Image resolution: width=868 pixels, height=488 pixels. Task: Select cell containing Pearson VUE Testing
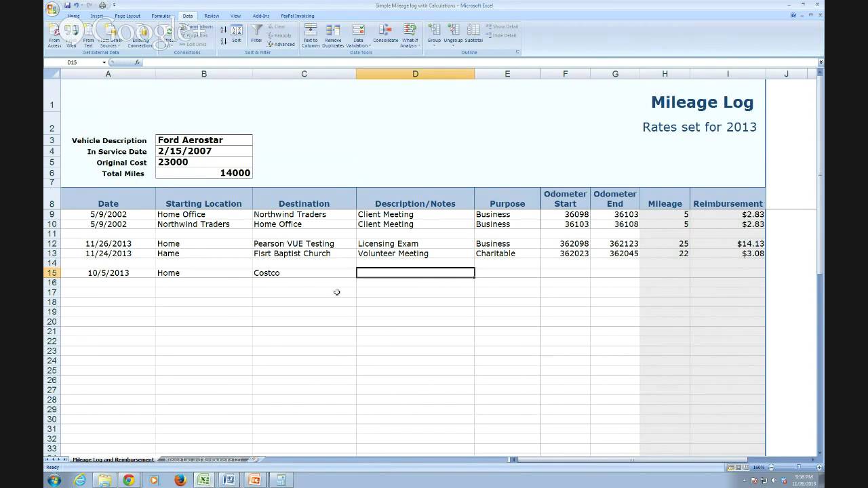pos(304,243)
